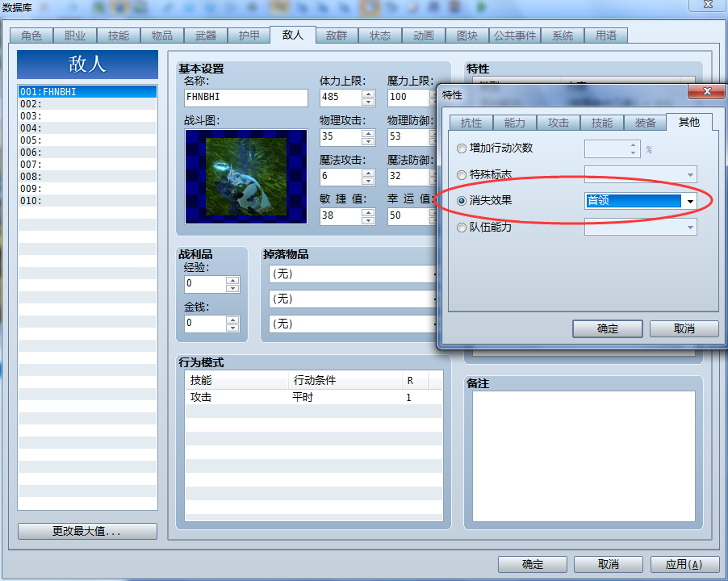Click the 名称 field containing FHNBHI
The image size is (728, 581).
[245, 98]
